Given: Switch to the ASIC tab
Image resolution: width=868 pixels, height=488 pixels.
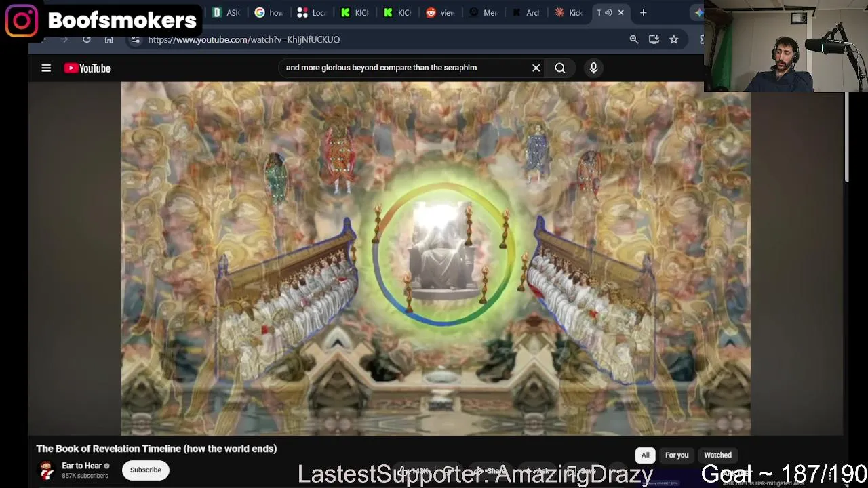Looking at the screenshot, I should (x=226, y=12).
